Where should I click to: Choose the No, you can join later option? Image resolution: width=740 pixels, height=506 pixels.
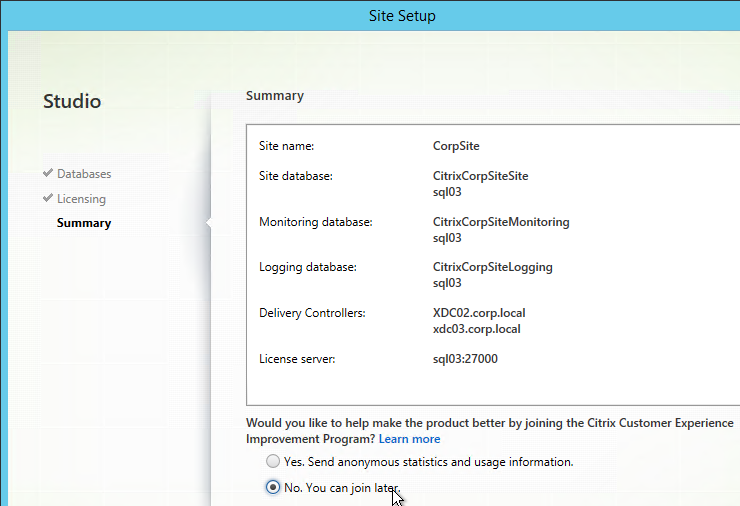click(x=273, y=487)
